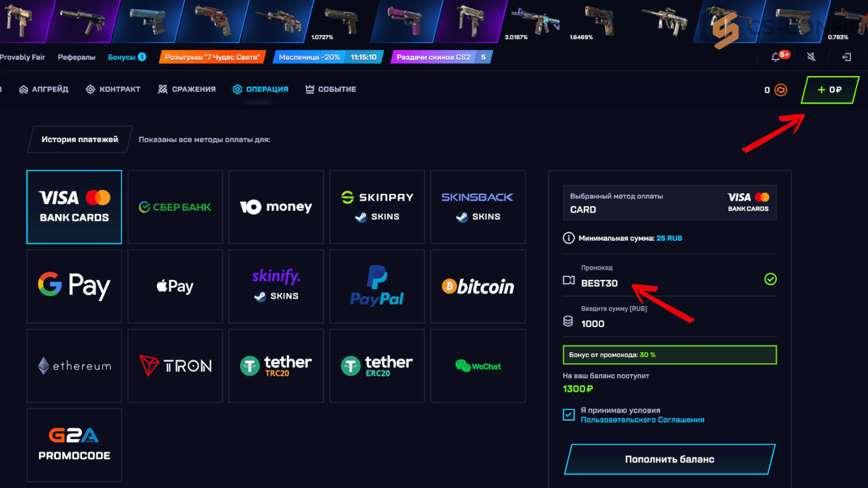Choose Tether TRC20 payment
The height and width of the screenshot is (488, 868).
pyautogui.click(x=276, y=366)
